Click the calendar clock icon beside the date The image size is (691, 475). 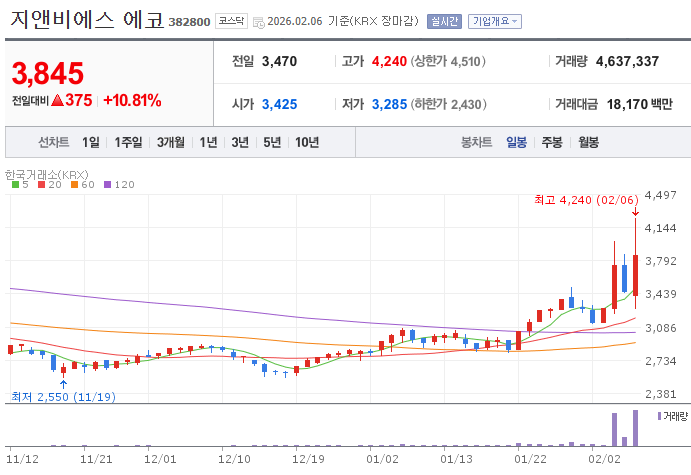[259, 22]
